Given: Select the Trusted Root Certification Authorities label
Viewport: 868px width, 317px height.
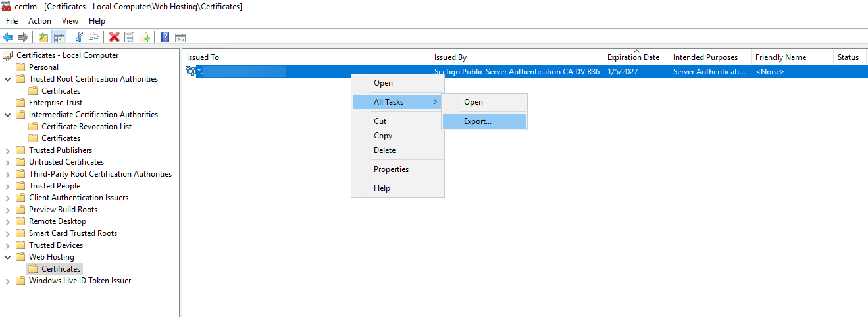Looking at the screenshot, I should point(93,79).
